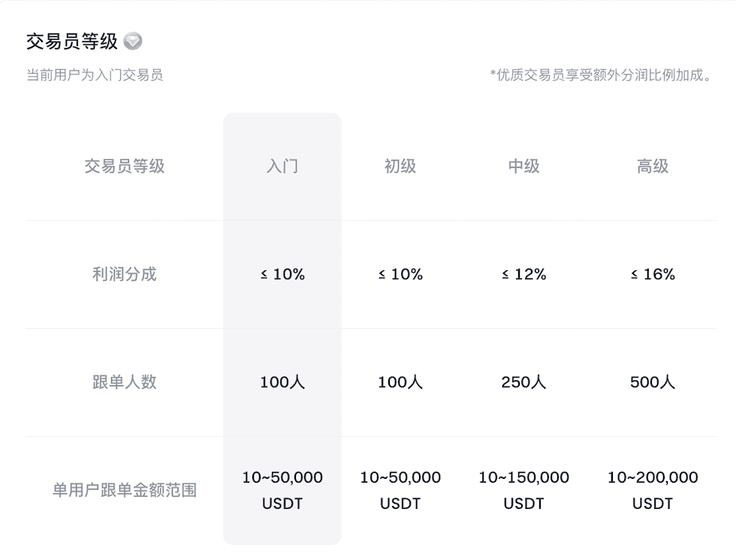Click the 10~150,000 USDT amount range
The height and width of the screenshot is (560, 736).
pyautogui.click(x=523, y=490)
